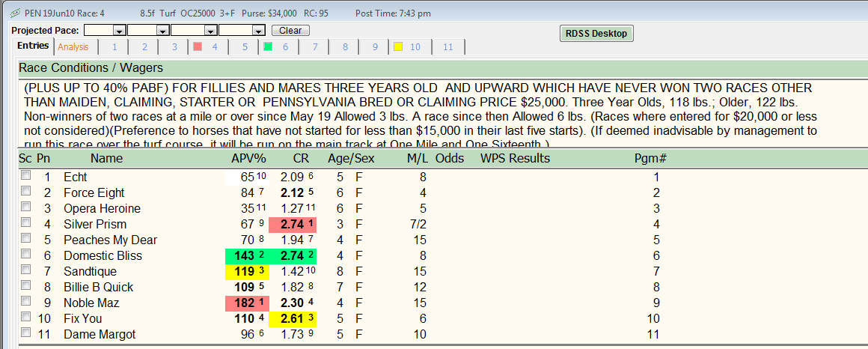This screenshot has height=349, width=868.
Task: Check the Sc box for Dame Margot
Action: click(x=25, y=333)
